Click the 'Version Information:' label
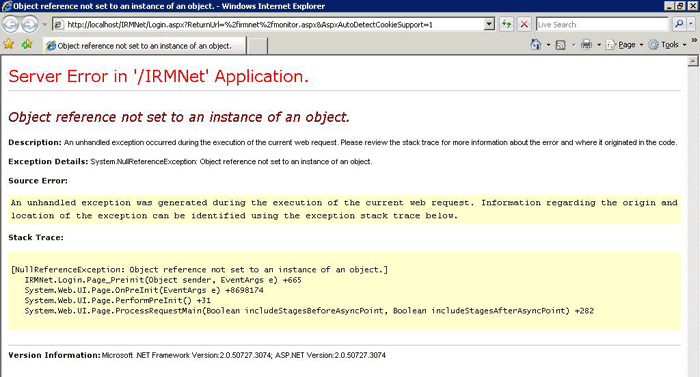This screenshot has height=377, width=700. [54, 355]
